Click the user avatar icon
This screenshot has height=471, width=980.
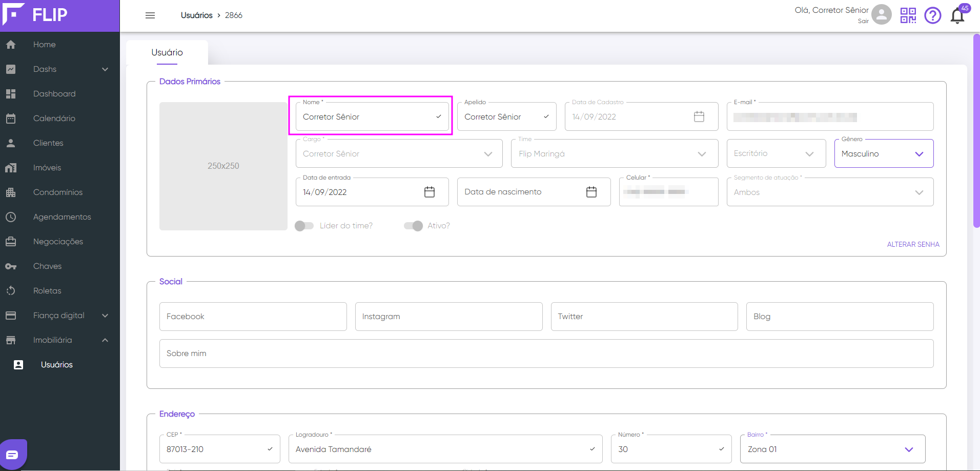point(882,14)
